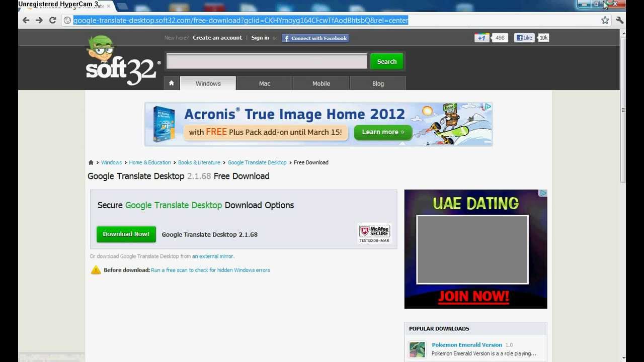The height and width of the screenshot is (362, 644).
Task: Click the AdChoices icon on UAE Dating ad
Action: (x=543, y=193)
